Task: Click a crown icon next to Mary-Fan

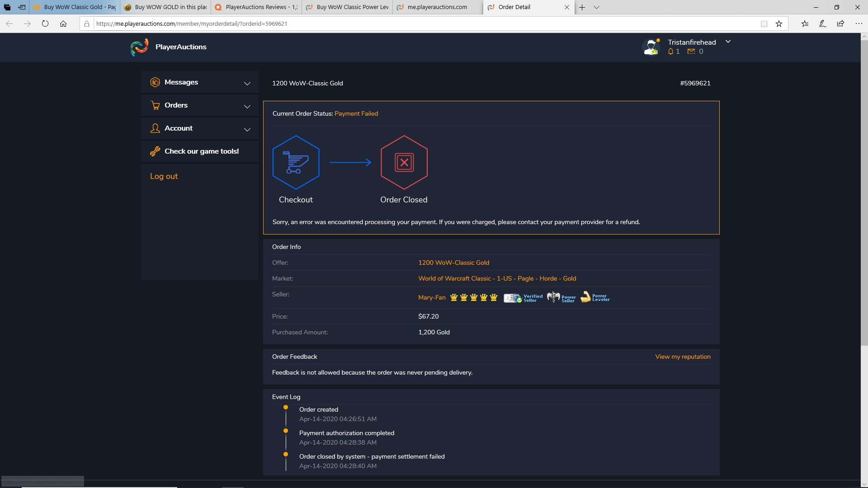Action: pos(454,297)
